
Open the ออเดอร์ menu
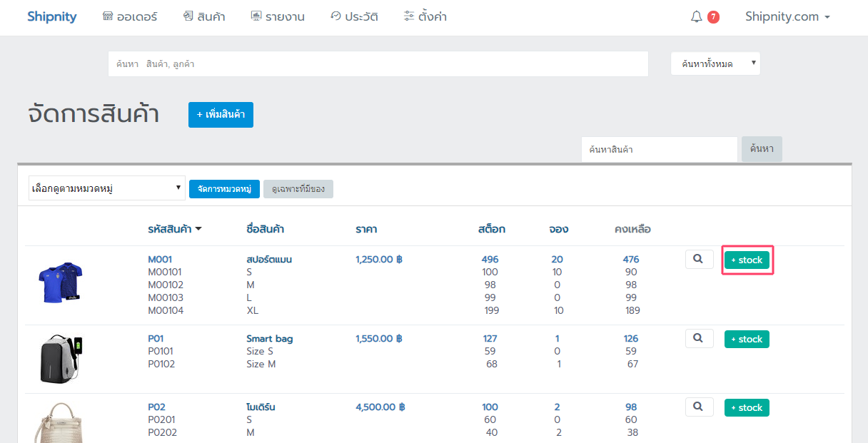pyautogui.click(x=130, y=17)
